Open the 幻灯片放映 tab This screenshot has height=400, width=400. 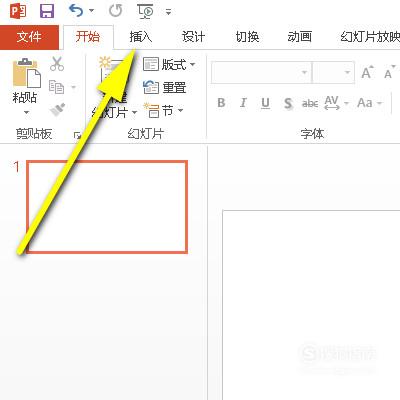coord(370,37)
